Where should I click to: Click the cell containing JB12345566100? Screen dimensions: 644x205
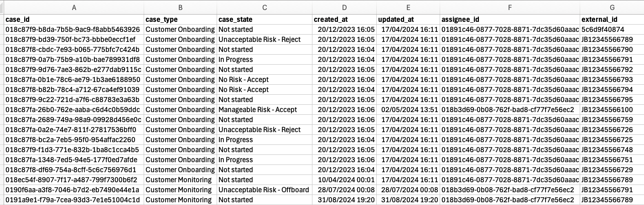(x=607, y=109)
